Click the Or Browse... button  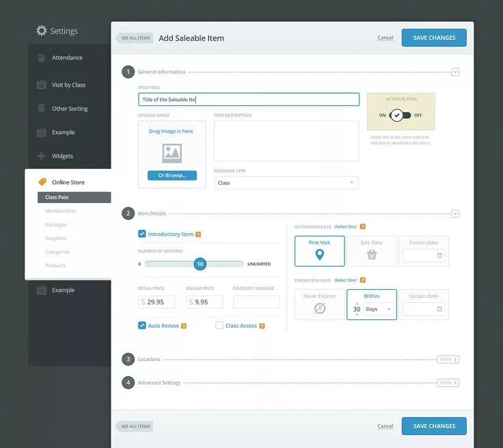(x=172, y=175)
